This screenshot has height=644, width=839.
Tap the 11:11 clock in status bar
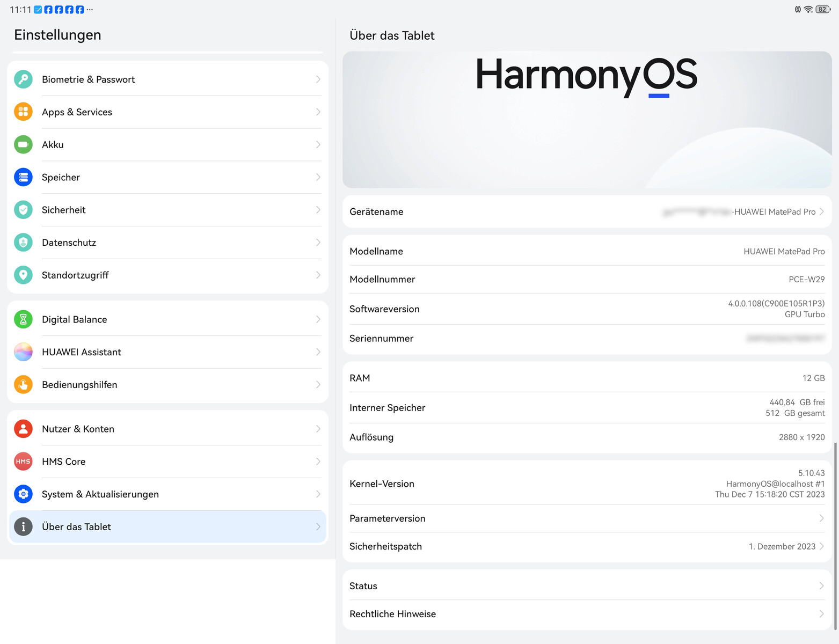20,10
